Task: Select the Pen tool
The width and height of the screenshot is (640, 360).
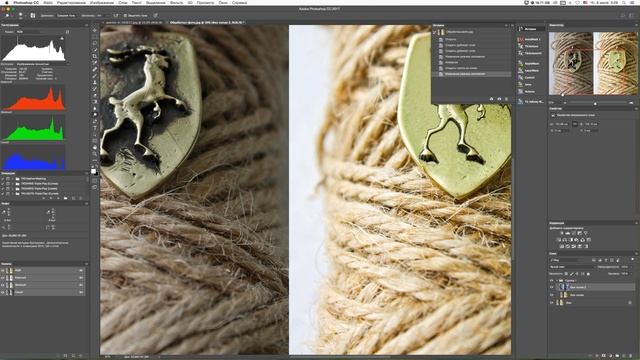Action: pyautogui.click(x=95, y=122)
